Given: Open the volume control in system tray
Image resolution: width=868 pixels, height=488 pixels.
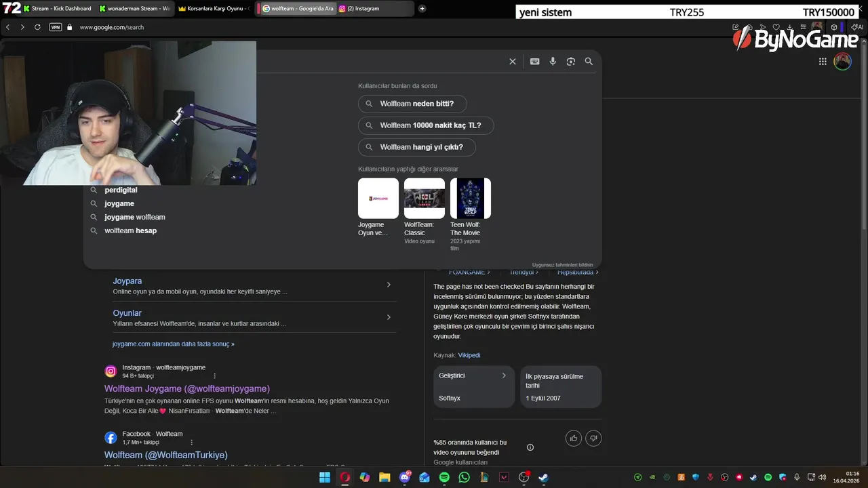Looking at the screenshot, I should [x=822, y=477].
